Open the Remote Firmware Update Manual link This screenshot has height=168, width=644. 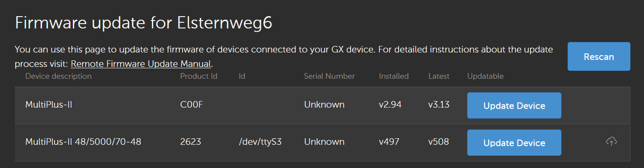pos(141,64)
